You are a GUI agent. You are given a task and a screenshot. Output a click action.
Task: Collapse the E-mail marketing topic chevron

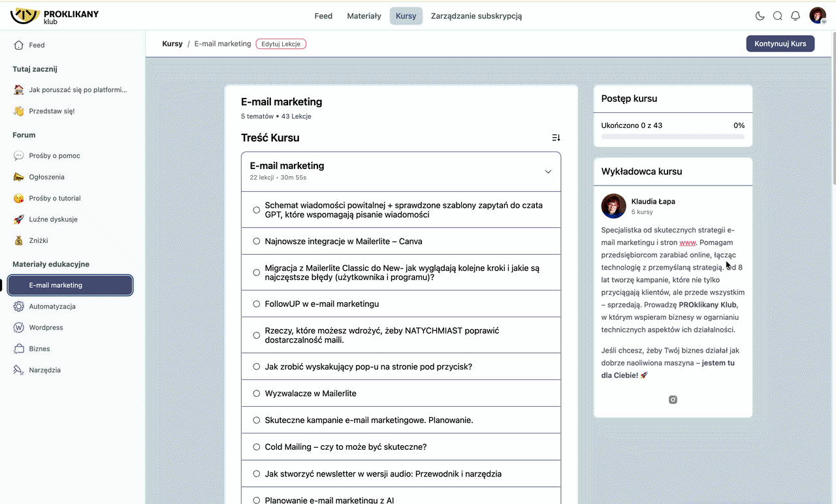click(x=548, y=172)
